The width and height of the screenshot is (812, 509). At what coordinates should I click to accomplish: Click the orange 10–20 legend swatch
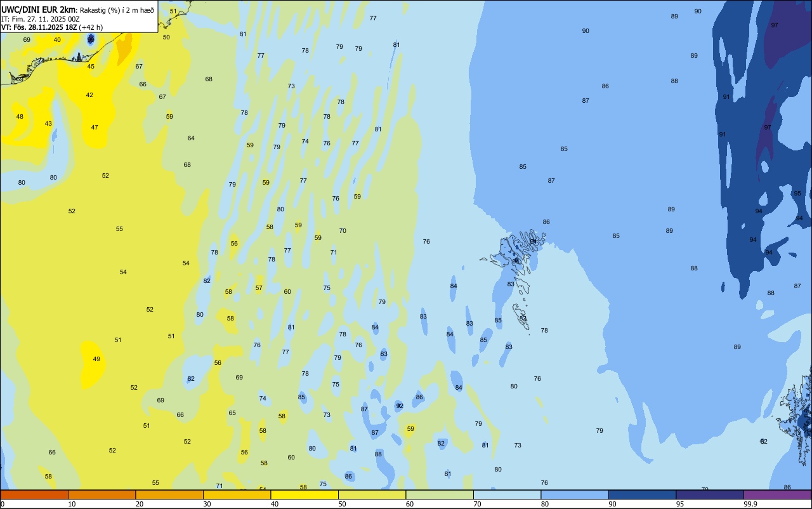pyautogui.click(x=101, y=494)
